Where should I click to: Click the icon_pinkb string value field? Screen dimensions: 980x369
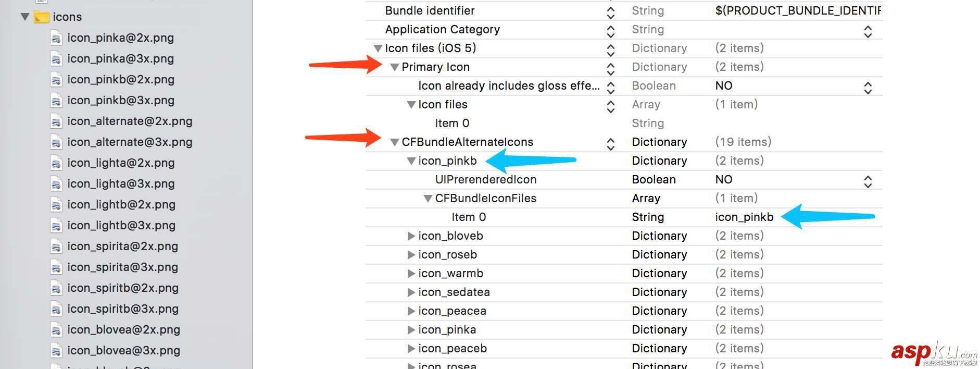tap(744, 217)
